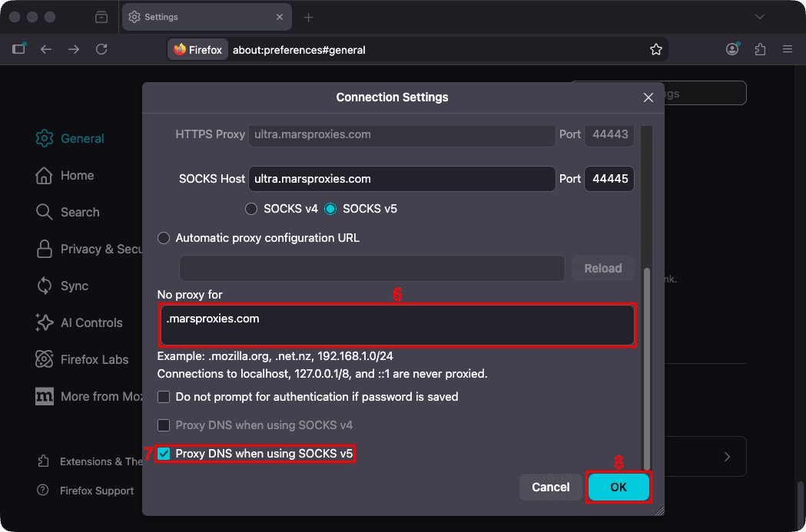Close the Settings tab
The image size is (806, 532).
click(280, 17)
